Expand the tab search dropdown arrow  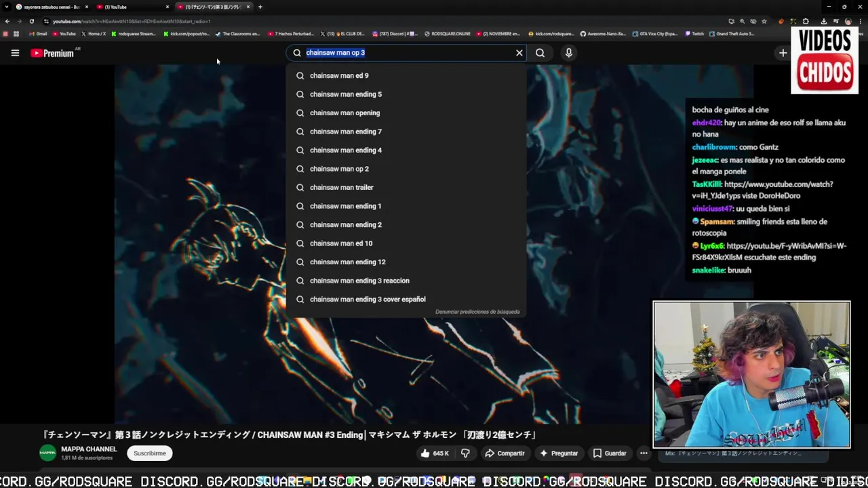click(x=6, y=7)
